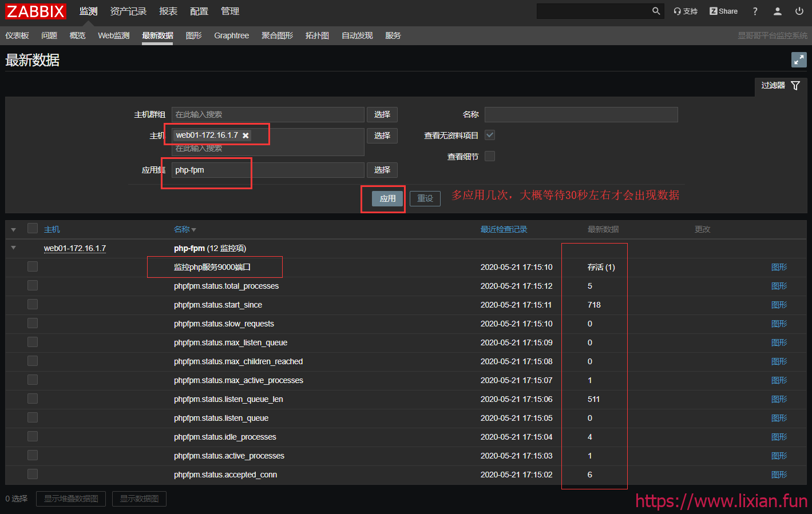The image size is (812, 514).
Task: Switch to the 仪表板 submenu tab
Action: pyautogui.click(x=17, y=35)
